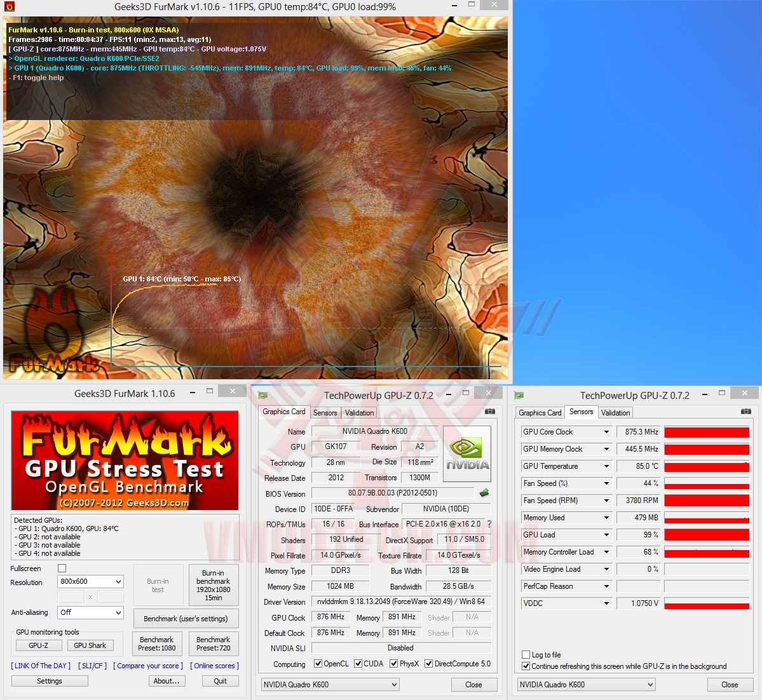Screen dimensions: 762x700
Task: Click the custom resolution height input field
Action: tap(111, 596)
